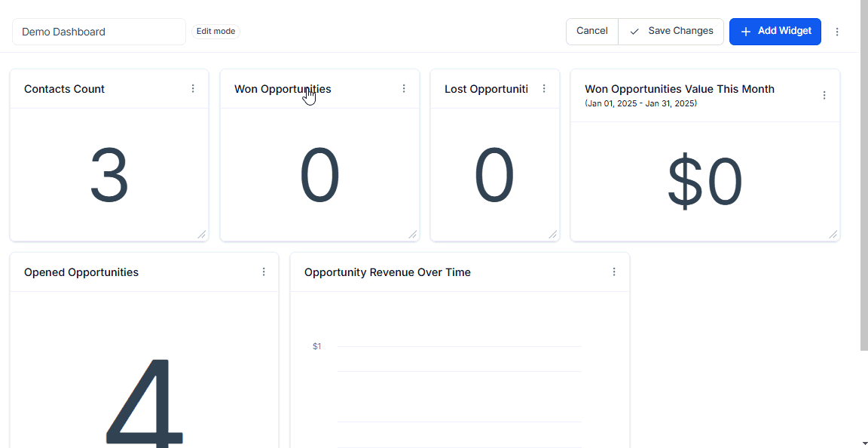Click the Opened Opportunities value 4
The height and width of the screenshot is (448, 868).
(144, 404)
